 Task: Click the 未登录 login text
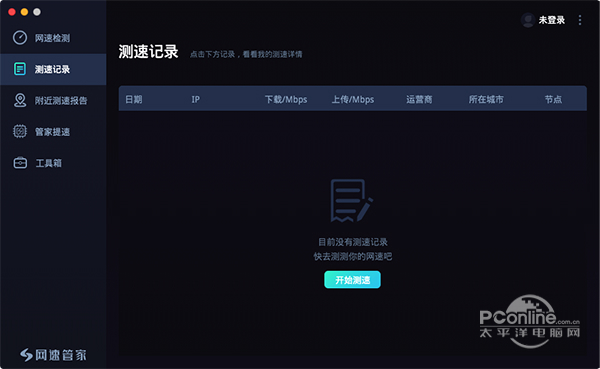(x=552, y=20)
